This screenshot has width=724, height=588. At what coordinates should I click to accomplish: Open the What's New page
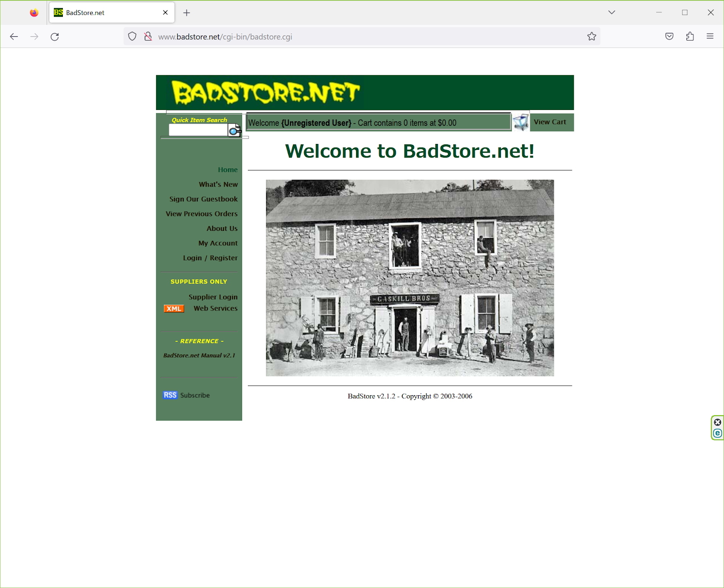click(218, 184)
